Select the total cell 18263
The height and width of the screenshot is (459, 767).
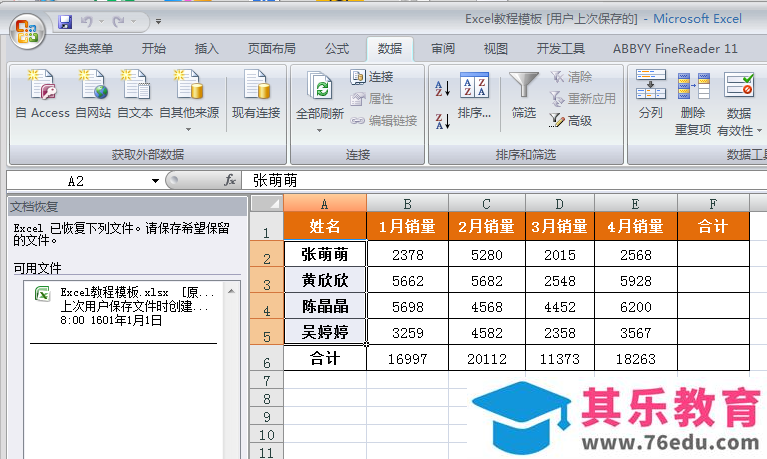[x=636, y=358]
